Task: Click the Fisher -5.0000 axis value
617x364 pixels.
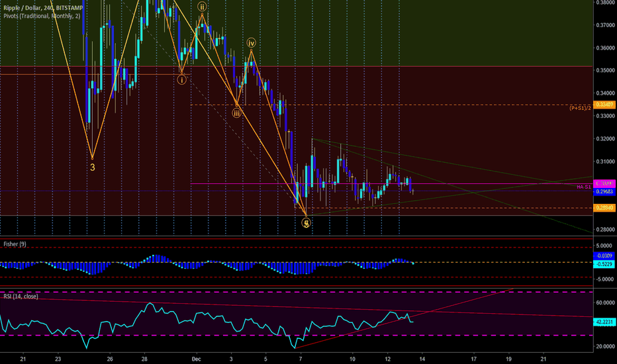Action: pos(605,279)
